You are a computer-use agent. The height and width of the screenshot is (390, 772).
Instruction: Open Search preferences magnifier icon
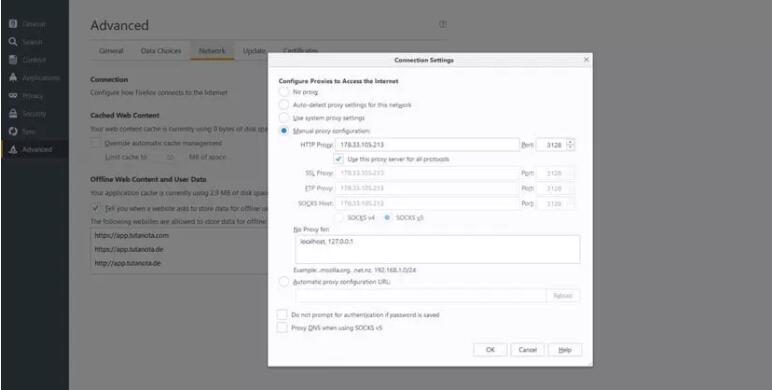[13, 42]
